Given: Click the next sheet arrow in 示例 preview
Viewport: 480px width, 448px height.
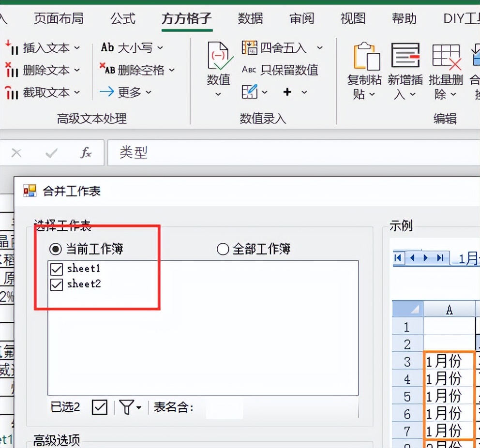Looking at the screenshot, I should pyautogui.click(x=424, y=258).
